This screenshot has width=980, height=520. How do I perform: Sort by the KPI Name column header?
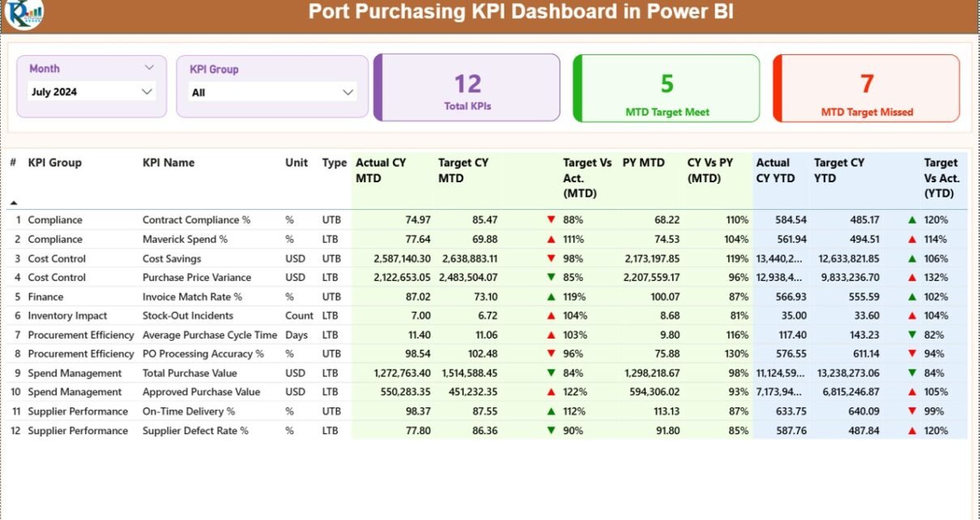(168, 163)
